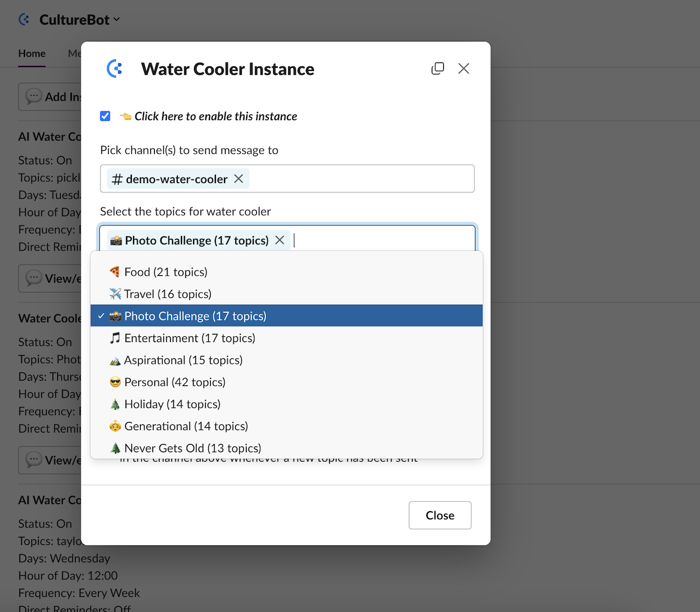Click the music note icon beside Entertainment
The width and height of the screenshot is (700, 612).
pyautogui.click(x=115, y=338)
